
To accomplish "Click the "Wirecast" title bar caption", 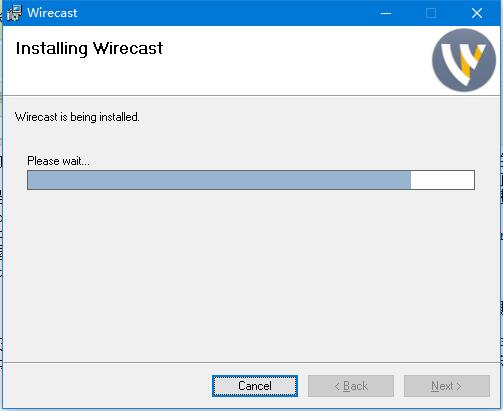I will click(x=52, y=13).
